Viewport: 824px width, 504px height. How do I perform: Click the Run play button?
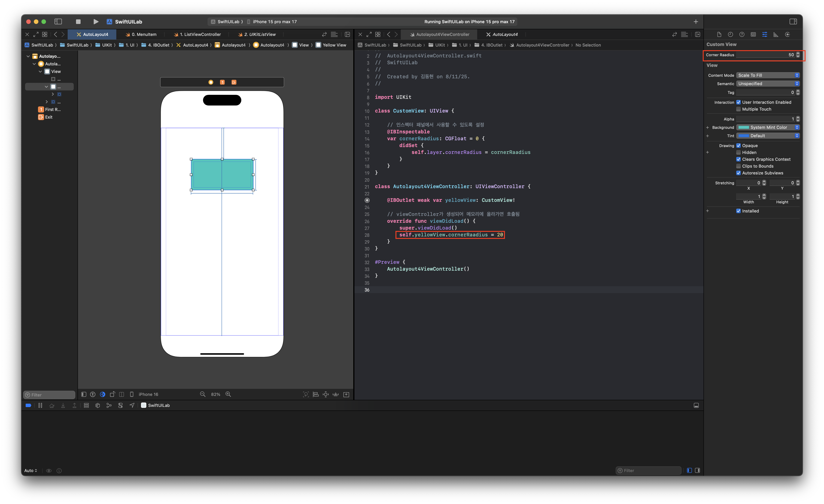point(96,21)
